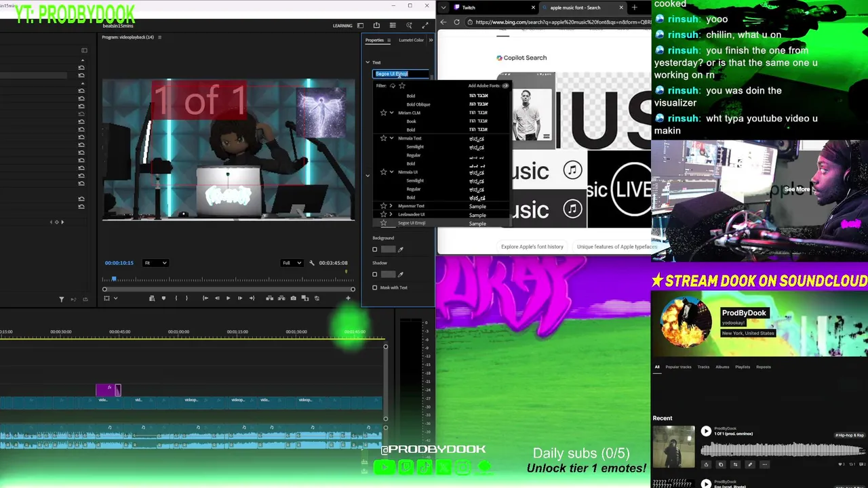Open the more options dots under SoundCloud track

click(x=764, y=464)
